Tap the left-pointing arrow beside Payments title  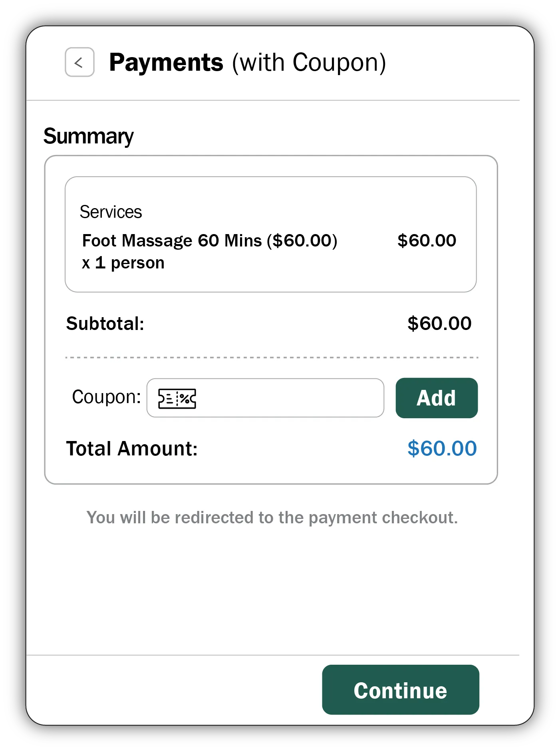pos(79,63)
